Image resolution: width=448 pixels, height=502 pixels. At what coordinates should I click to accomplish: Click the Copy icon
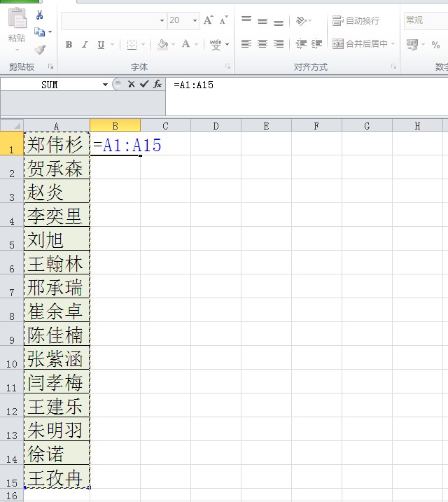(39, 32)
